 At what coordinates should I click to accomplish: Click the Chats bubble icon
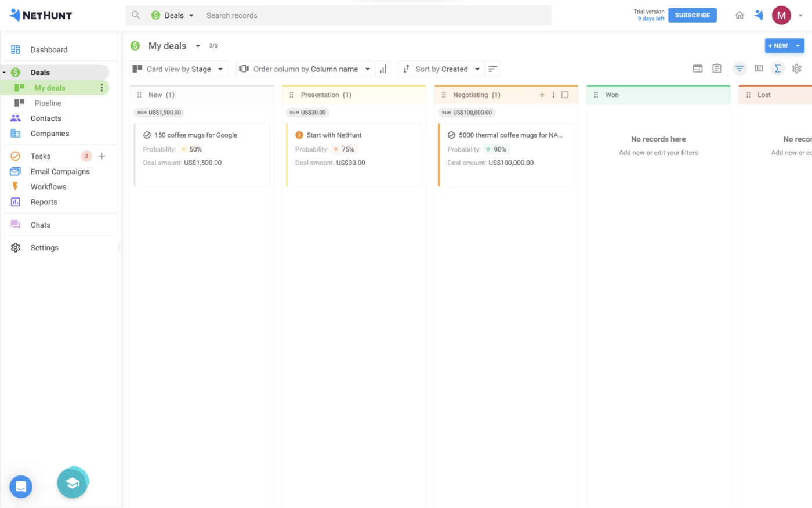tap(16, 225)
